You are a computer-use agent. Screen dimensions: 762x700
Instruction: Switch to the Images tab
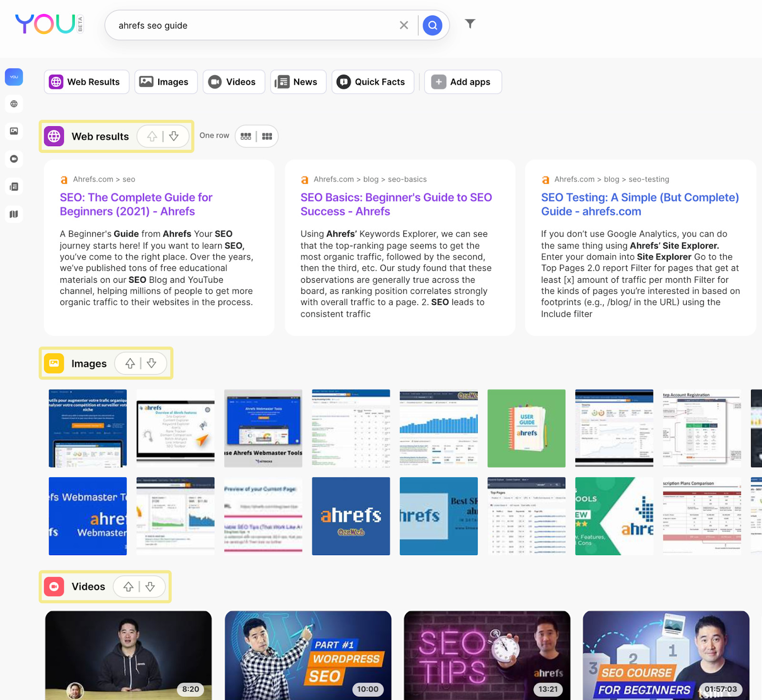(166, 82)
